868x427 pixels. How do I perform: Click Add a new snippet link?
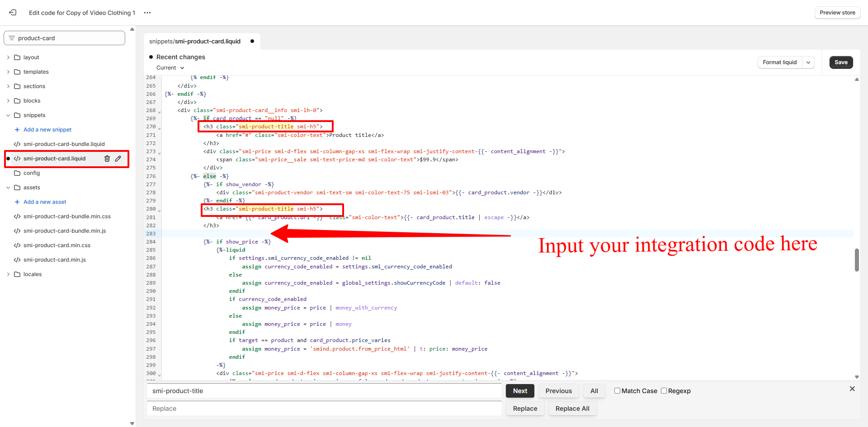click(47, 130)
